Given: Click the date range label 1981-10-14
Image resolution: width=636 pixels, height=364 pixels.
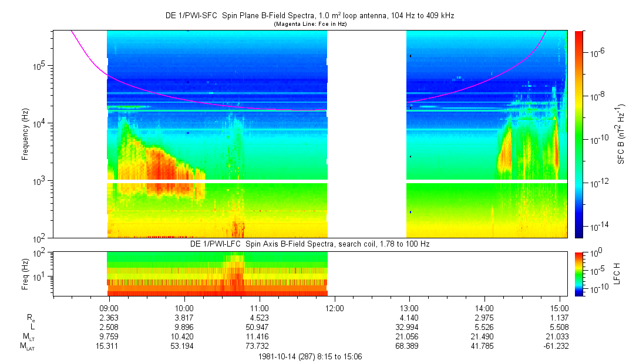Looking at the screenshot, I should coord(309,356).
